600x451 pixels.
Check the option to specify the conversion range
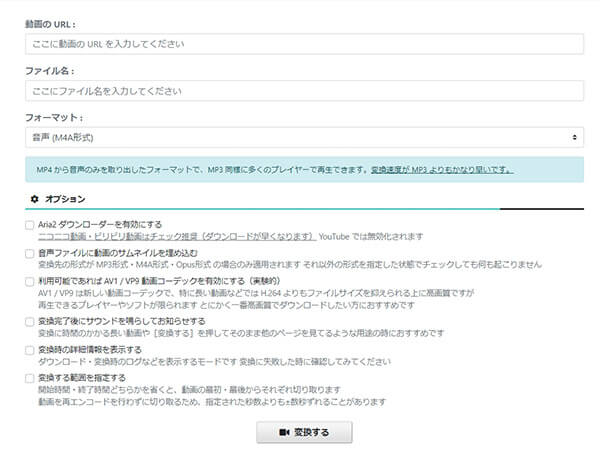pos(29,378)
